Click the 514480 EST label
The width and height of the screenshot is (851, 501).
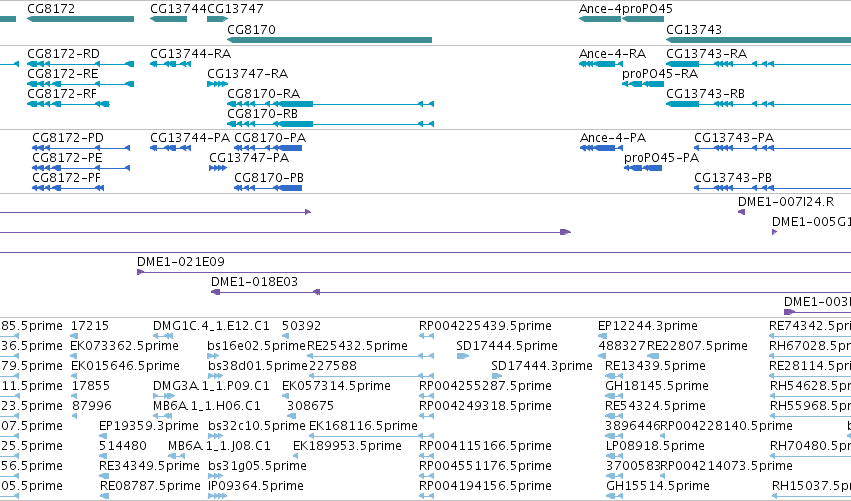pos(123,446)
